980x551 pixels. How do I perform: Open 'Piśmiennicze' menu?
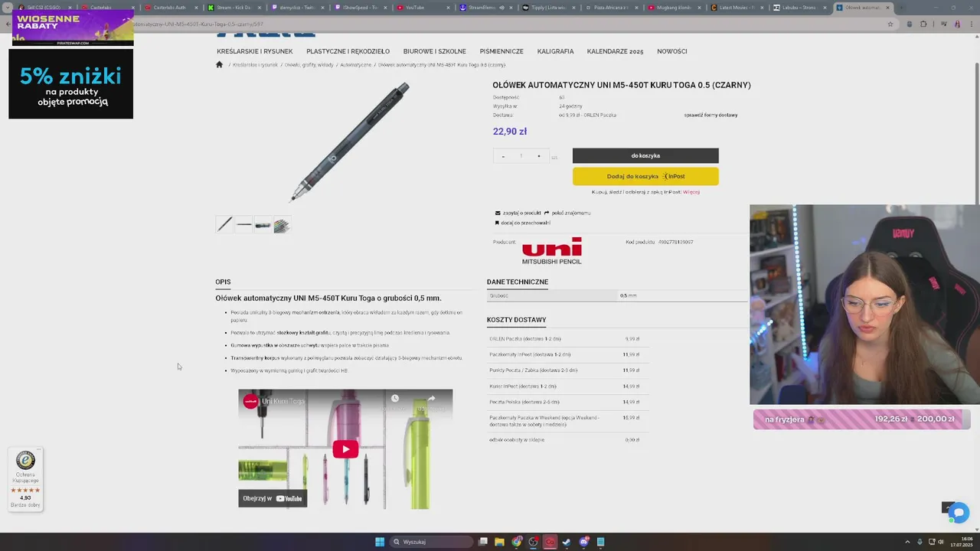tap(501, 51)
